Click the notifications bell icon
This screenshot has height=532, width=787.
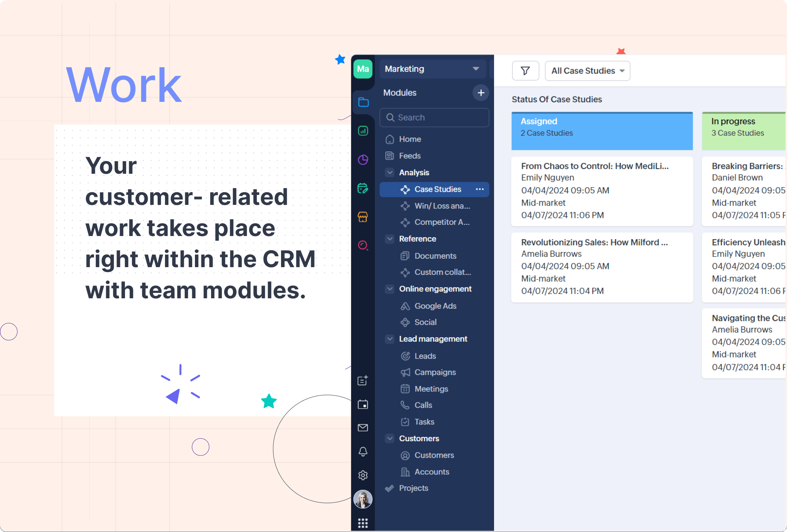[x=363, y=452]
